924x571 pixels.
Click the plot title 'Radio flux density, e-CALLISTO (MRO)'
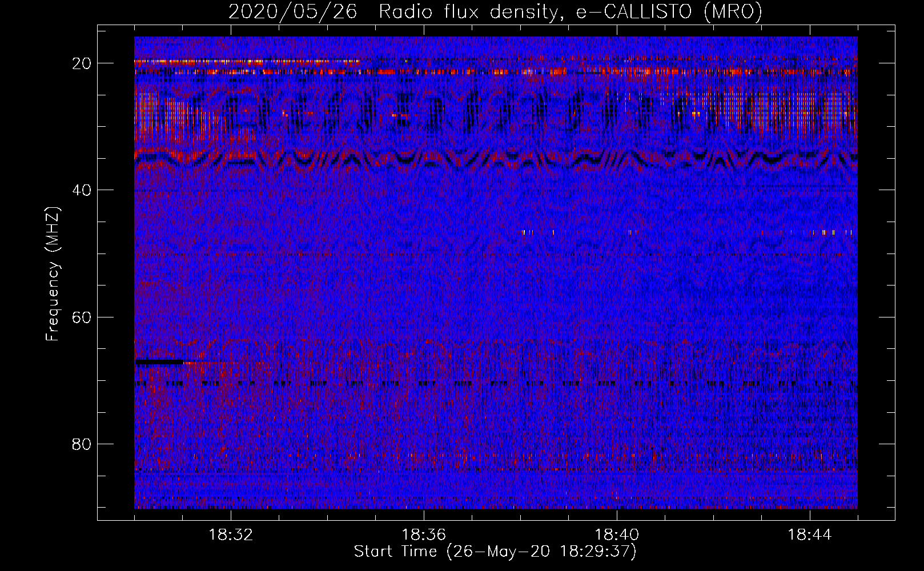coord(570,11)
